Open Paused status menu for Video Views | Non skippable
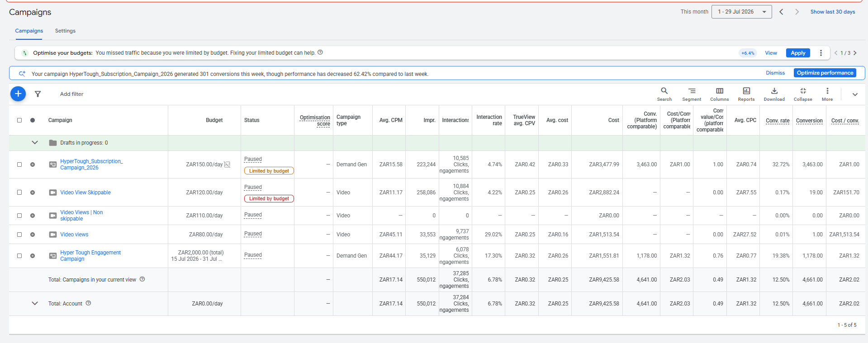This screenshot has height=343, width=868. [253, 215]
